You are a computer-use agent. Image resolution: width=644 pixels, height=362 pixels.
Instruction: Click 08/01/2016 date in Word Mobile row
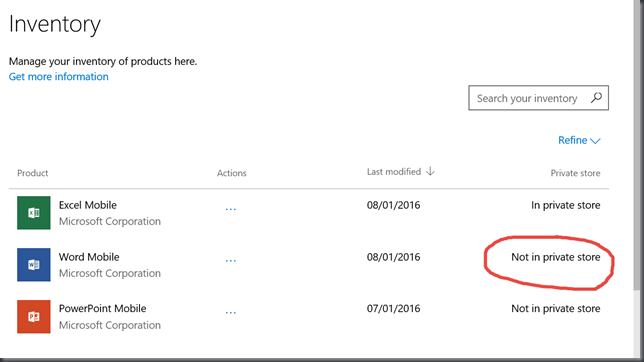(x=393, y=257)
